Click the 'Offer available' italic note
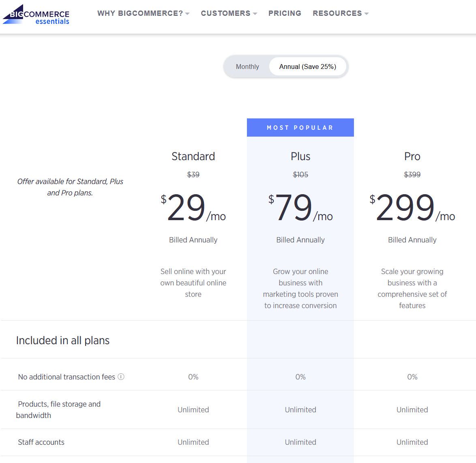The height and width of the screenshot is (463, 476). [x=70, y=187]
